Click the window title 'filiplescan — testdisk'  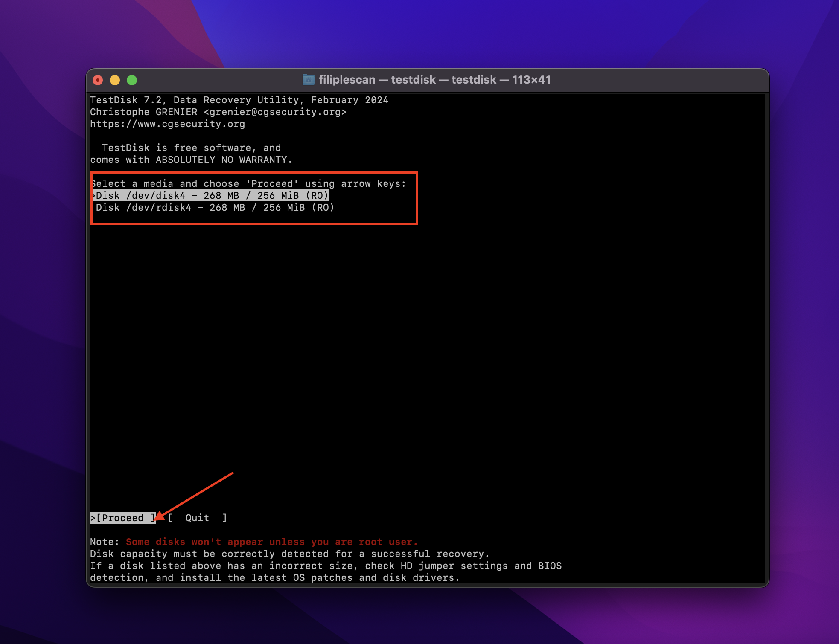[x=434, y=80]
